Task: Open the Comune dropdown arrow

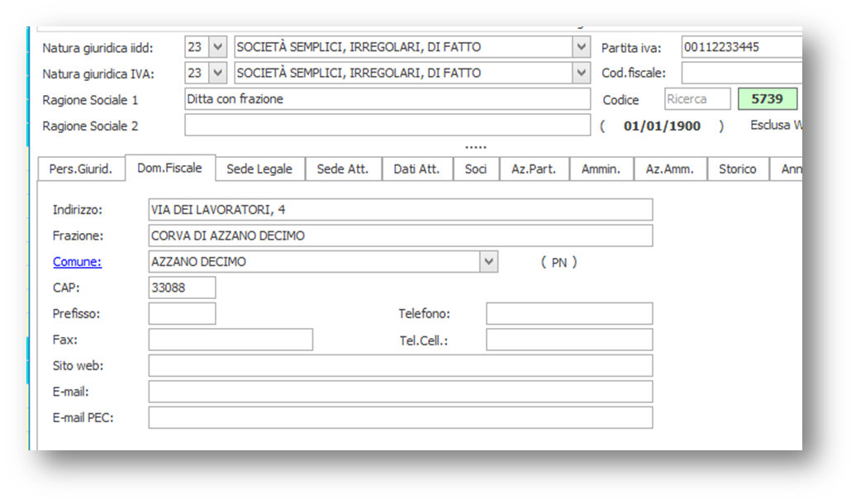Action: [488, 262]
